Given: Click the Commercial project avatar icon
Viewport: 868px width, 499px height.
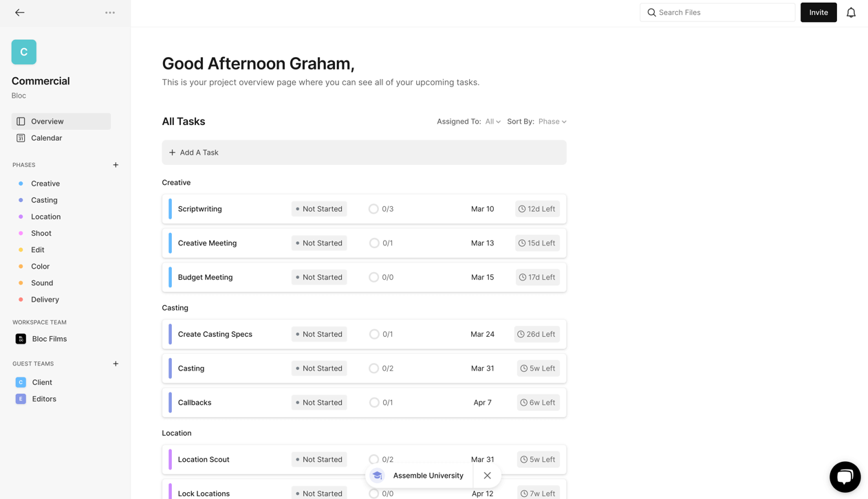Looking at the screenshot, I should [24, 52].
